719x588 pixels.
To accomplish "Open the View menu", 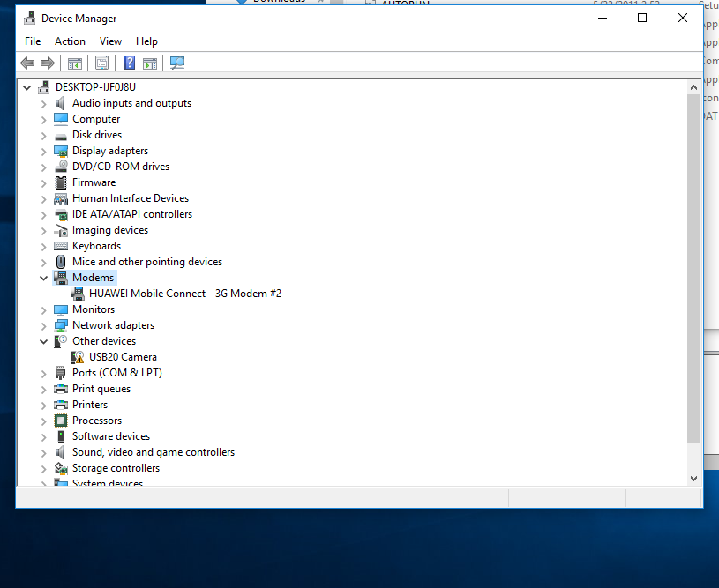I will tap(110, 41).
